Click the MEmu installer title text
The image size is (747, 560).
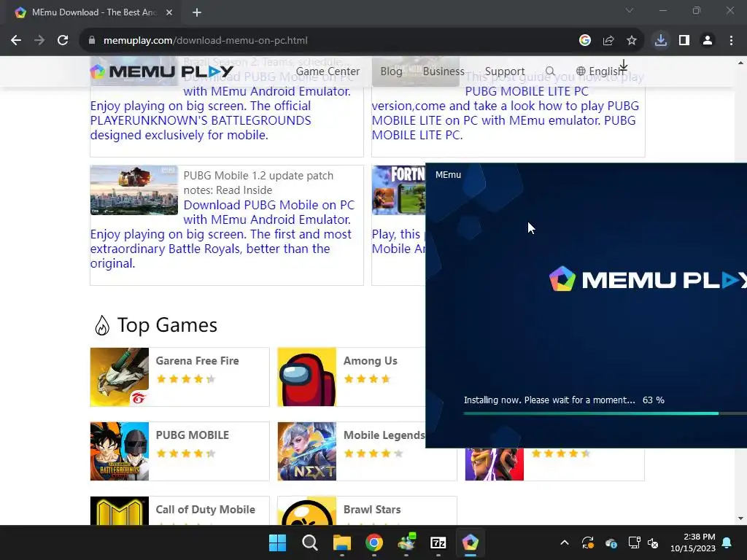[x=448, y=175]
